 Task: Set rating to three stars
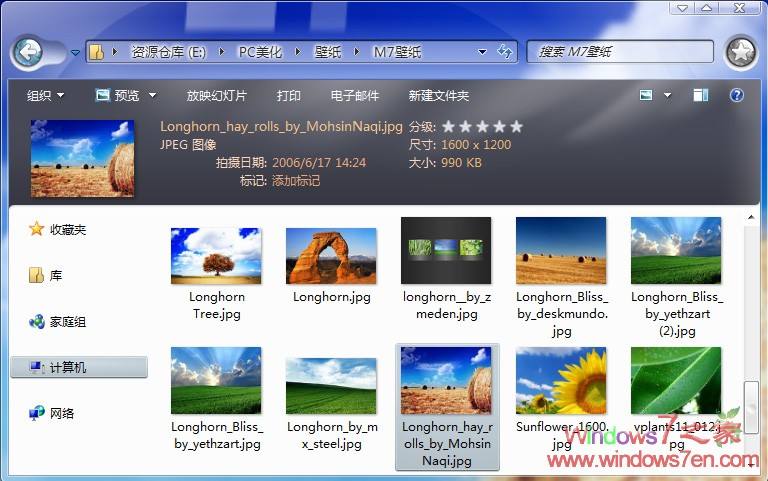click(x=482, y=127)
